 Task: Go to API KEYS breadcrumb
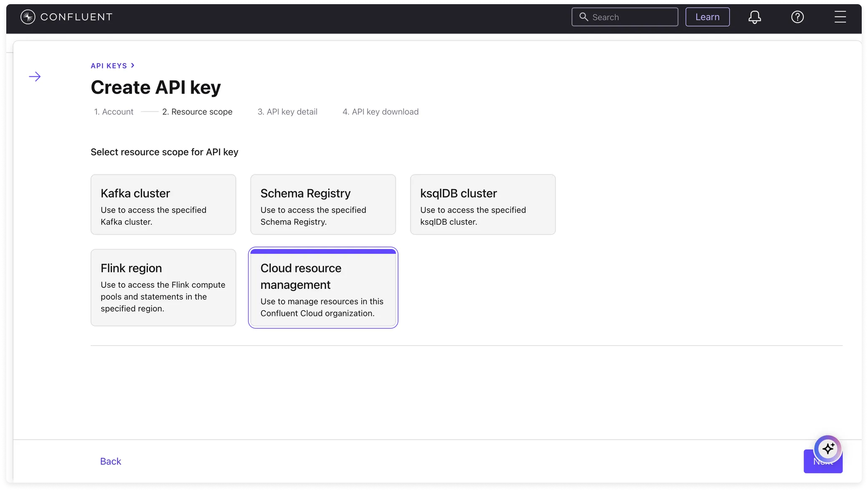tap(109, 66)
